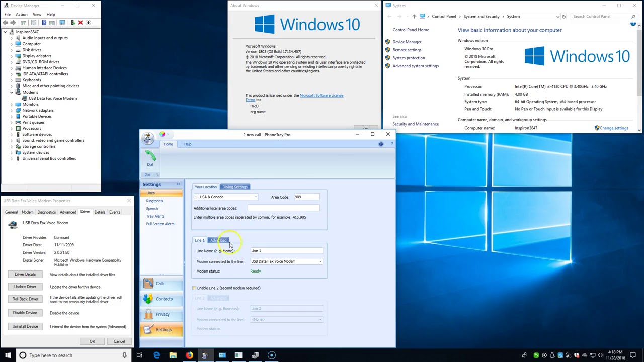Viewport: 644px width, 362px height.
Task: Open the PhoneTray Home ribbon tab
Action: point(168,144)
